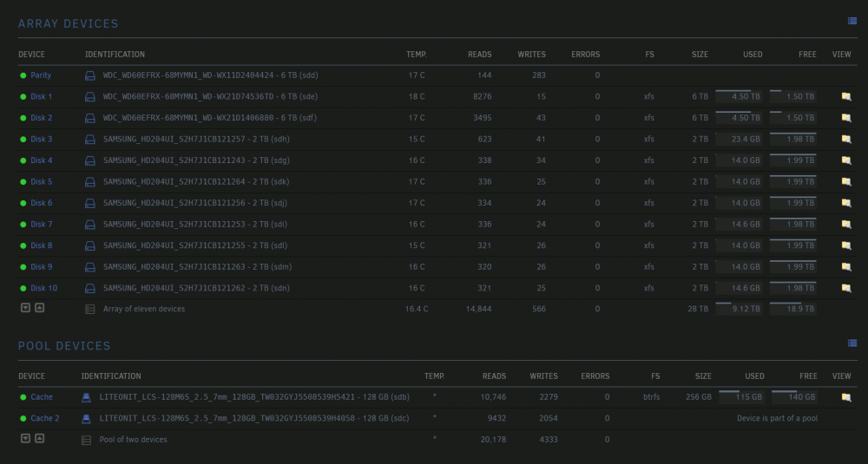This screenshot has width=868, height=464.
Task: Click the Pool Devices section header
Action: pos(64,346)
